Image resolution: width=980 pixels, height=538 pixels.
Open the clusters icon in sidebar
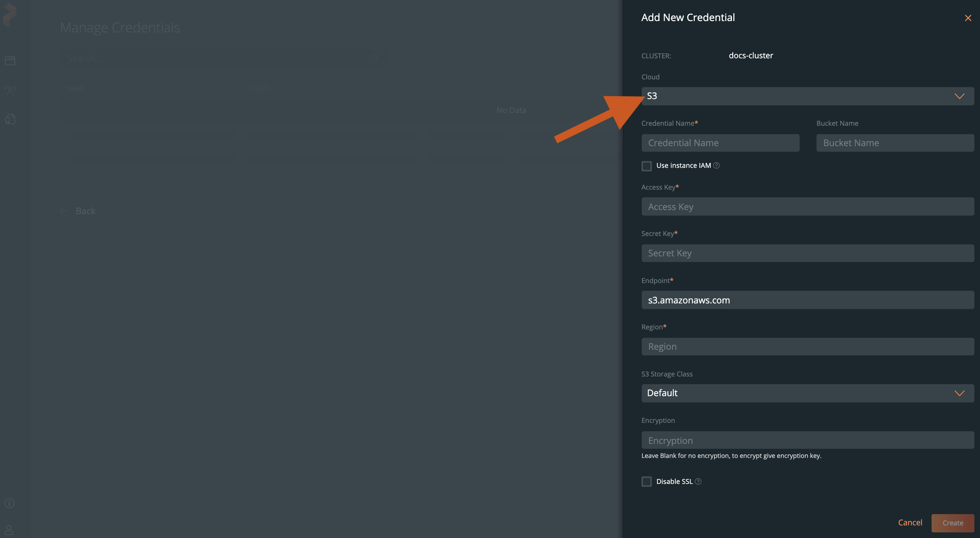tap(10, 60)
